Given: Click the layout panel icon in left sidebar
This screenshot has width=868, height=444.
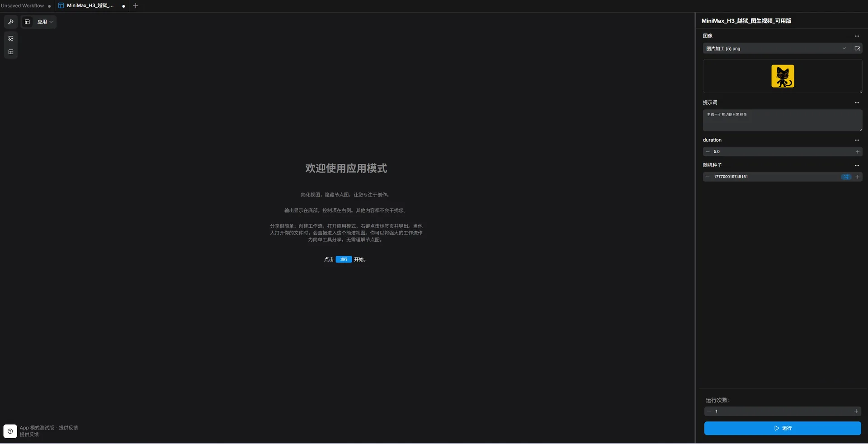Looking at the screenshot, I should pos(11,52).
